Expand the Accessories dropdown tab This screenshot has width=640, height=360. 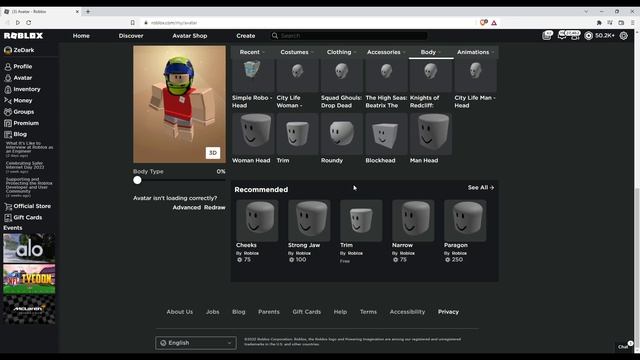(386, 52)
